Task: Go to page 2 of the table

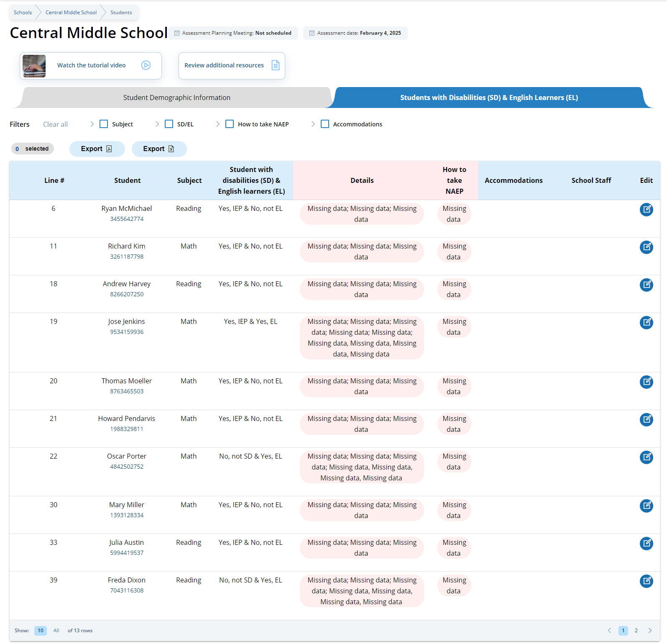Action: pyautogui.click(x=636, y=631)
